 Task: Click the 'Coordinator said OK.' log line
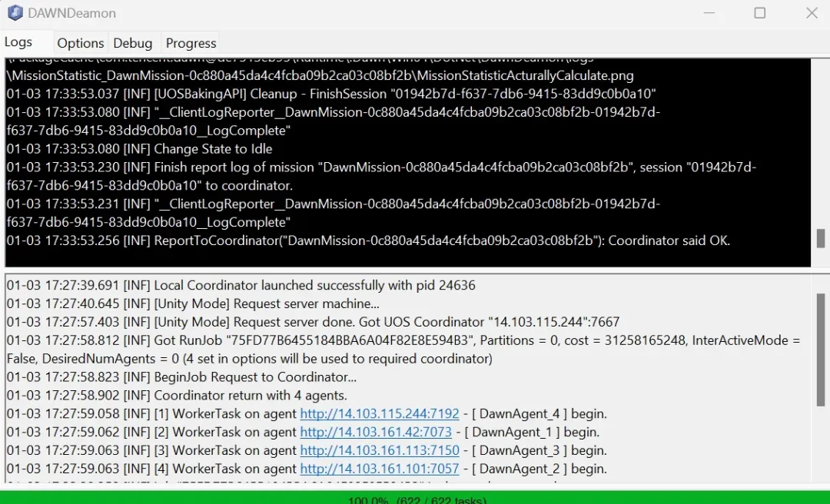[x=368, y=241]
